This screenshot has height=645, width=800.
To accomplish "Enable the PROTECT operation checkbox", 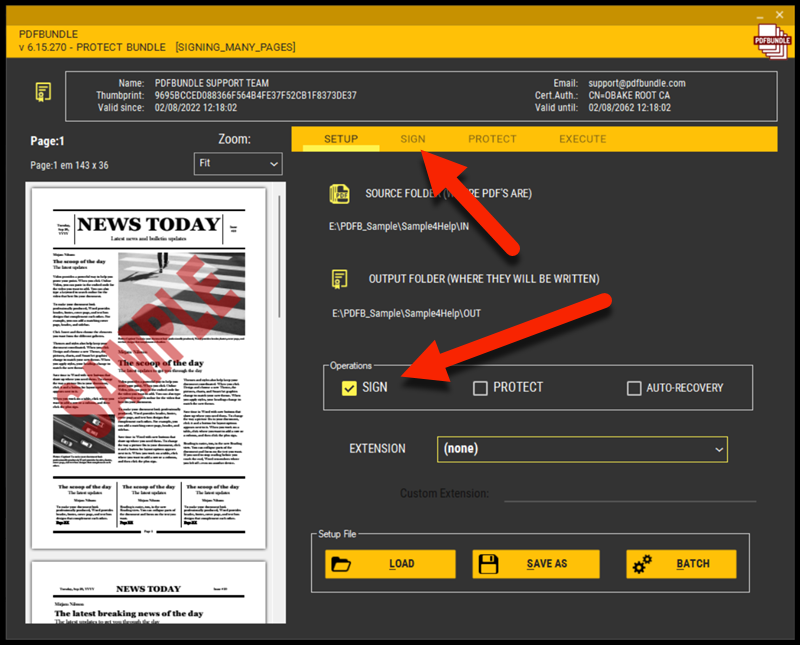I will [480, 388].
